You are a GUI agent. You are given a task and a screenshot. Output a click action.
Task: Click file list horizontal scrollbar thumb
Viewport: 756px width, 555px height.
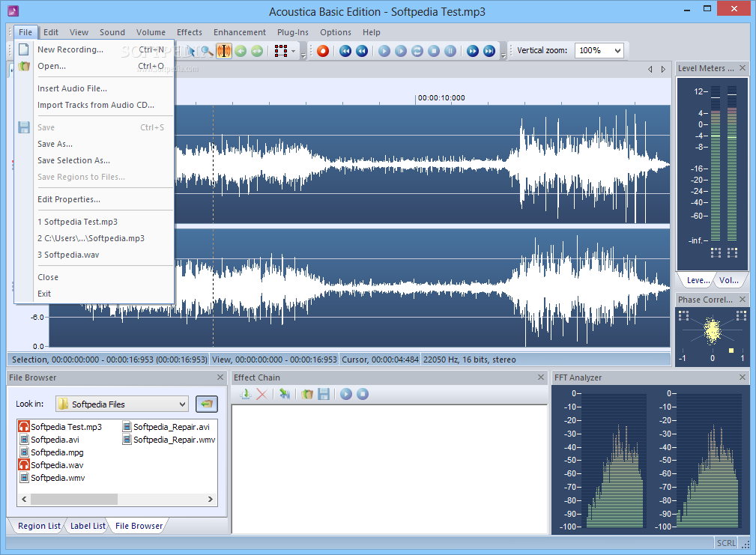pos(73,499)
